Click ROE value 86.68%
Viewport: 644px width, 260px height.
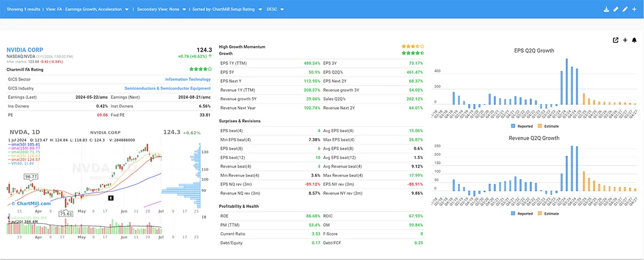(313, 216)
